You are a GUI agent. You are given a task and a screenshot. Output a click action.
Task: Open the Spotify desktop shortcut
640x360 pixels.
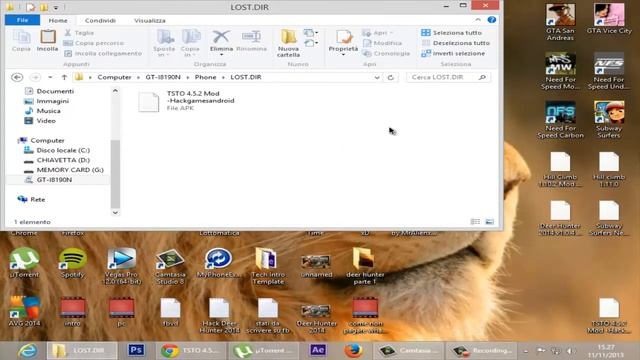coord(73,263)
